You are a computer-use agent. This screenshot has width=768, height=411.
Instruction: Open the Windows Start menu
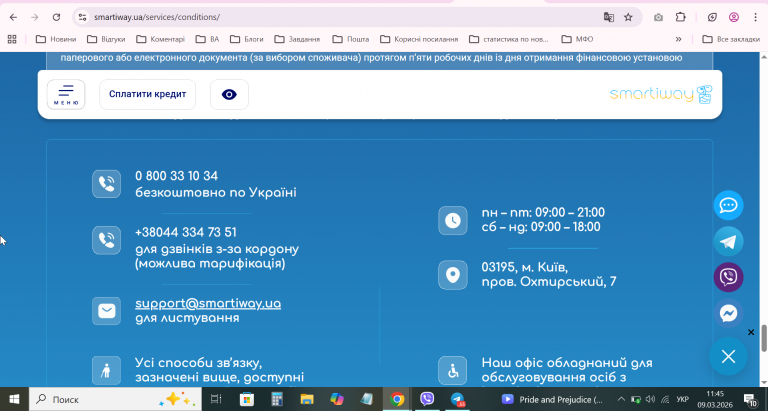click(14, 399)
